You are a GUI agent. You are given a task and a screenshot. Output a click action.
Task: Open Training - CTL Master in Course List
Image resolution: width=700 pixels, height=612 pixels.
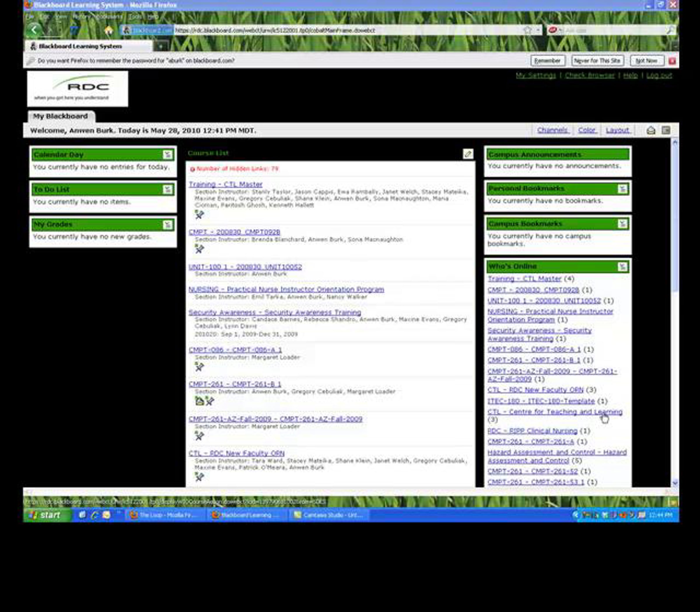coord(225,184)
